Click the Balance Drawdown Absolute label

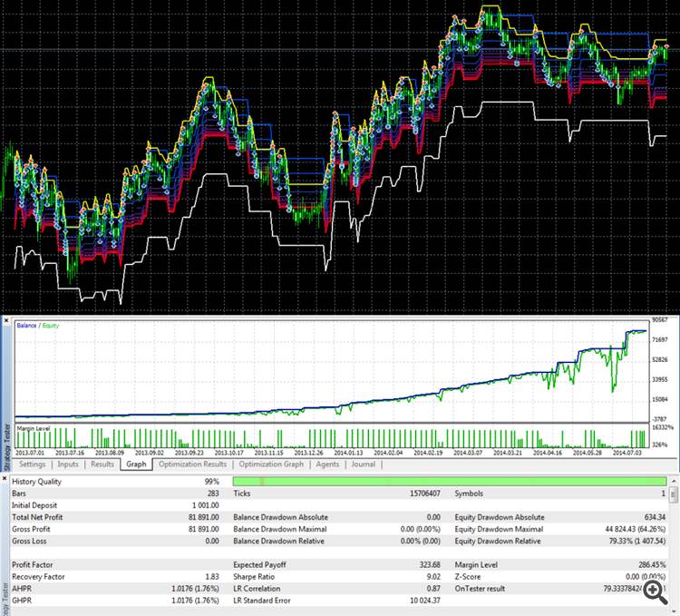point(280,517)
